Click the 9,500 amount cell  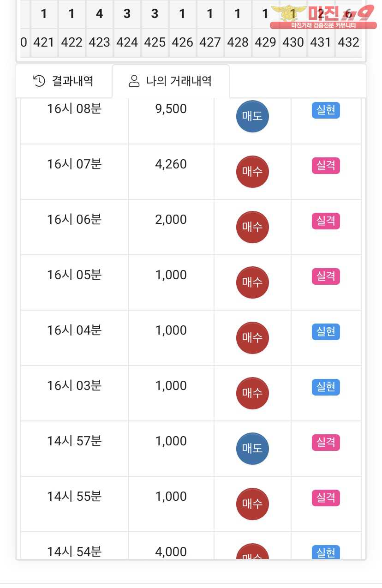(171, 109)
